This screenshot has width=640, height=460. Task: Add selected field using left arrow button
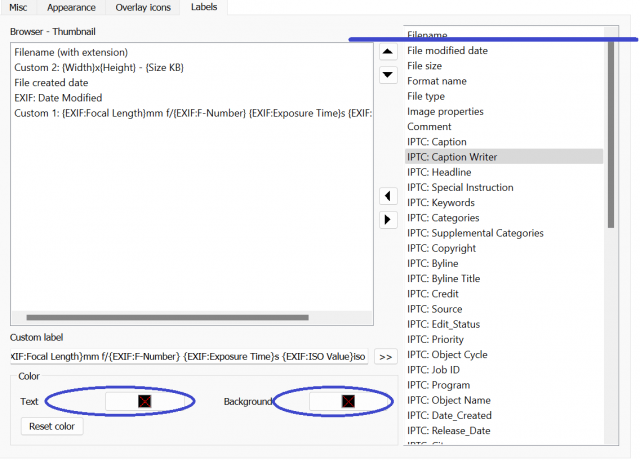(388, 196)
